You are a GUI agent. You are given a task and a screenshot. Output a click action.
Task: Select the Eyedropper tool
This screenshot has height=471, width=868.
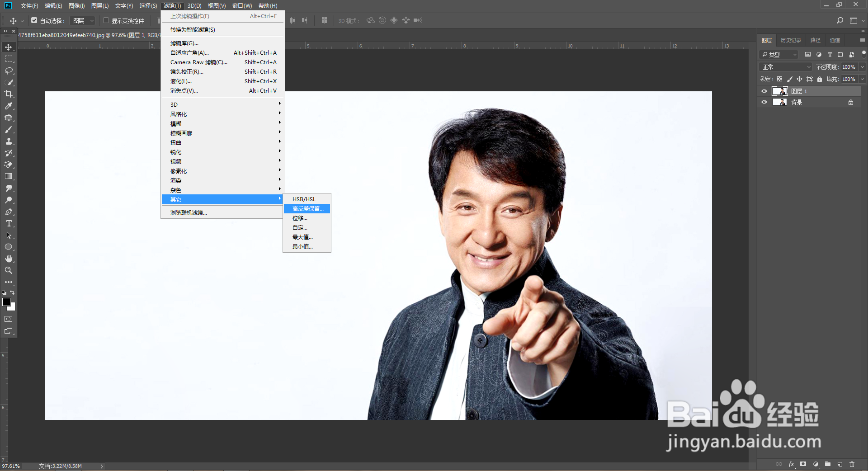[9, 106]
